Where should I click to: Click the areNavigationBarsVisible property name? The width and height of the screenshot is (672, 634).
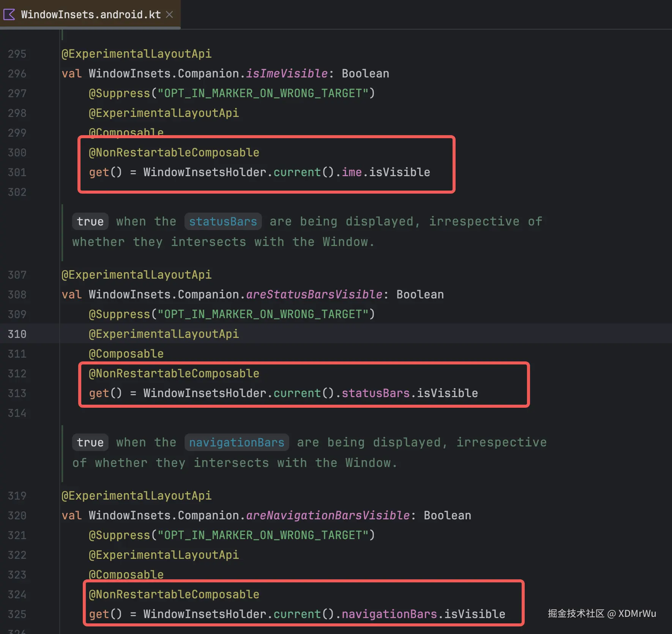point(328,515)
